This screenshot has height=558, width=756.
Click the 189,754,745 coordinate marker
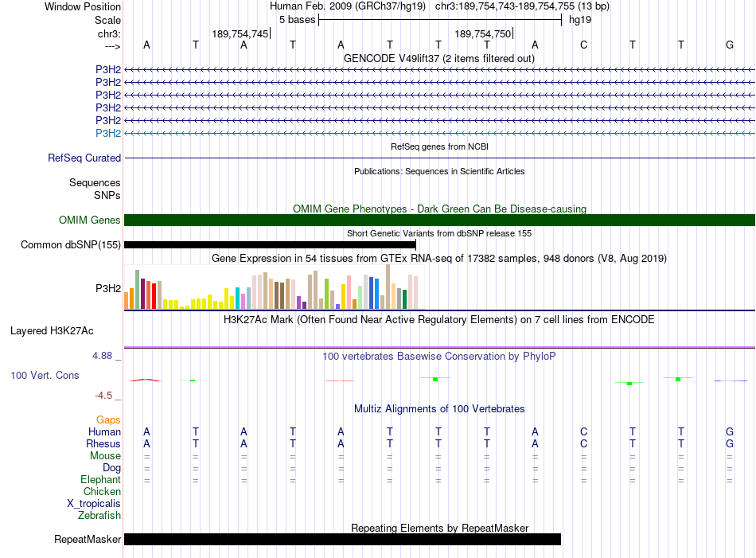click(x=240, y=33)
